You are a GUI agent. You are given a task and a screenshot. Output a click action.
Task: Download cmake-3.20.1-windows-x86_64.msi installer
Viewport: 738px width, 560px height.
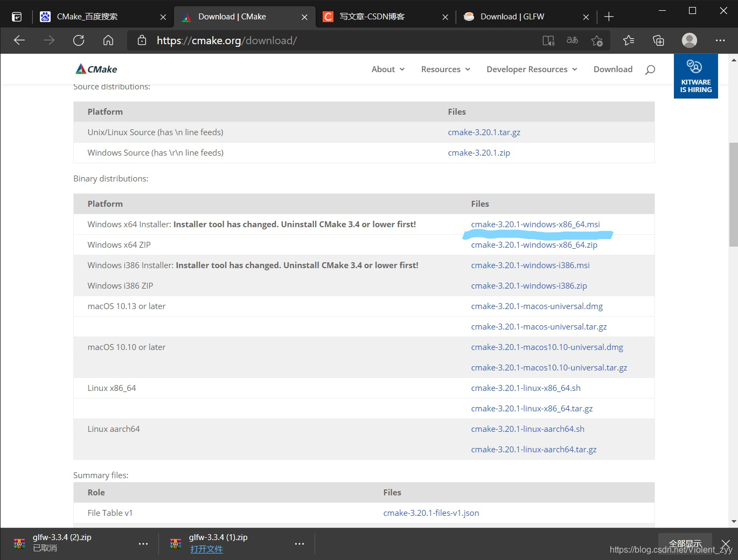535,225
